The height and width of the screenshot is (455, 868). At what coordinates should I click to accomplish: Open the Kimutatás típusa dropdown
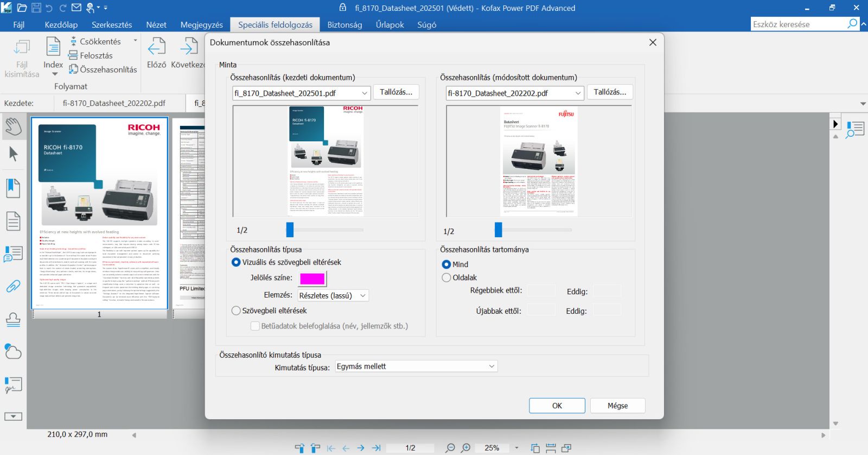pos(416,366)
